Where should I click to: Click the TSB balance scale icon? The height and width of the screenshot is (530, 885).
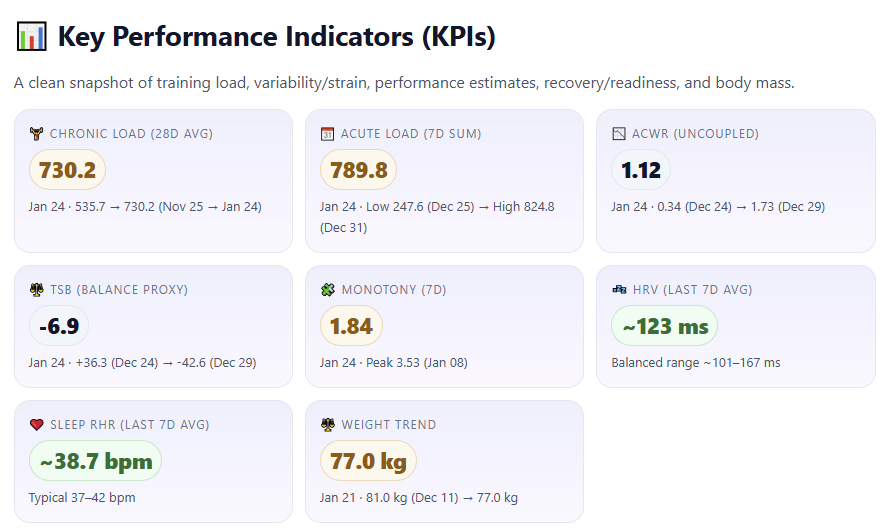[36, 290]
